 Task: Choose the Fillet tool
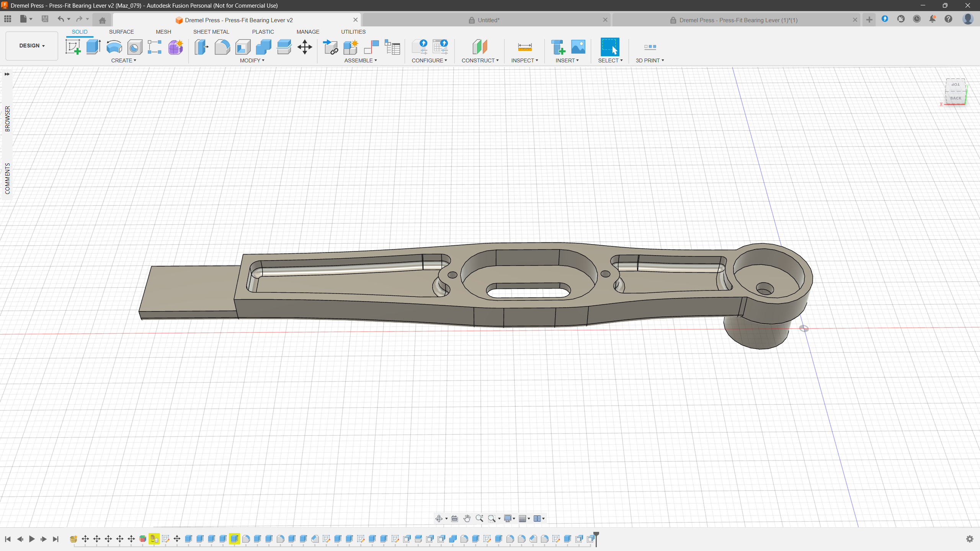point(222,47)
